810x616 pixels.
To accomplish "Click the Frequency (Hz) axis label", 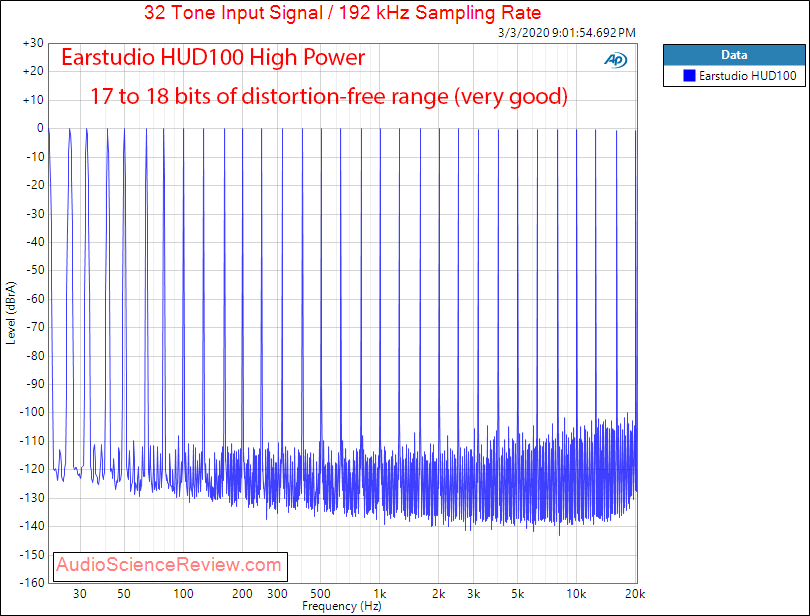I will [x=341, y=606].
